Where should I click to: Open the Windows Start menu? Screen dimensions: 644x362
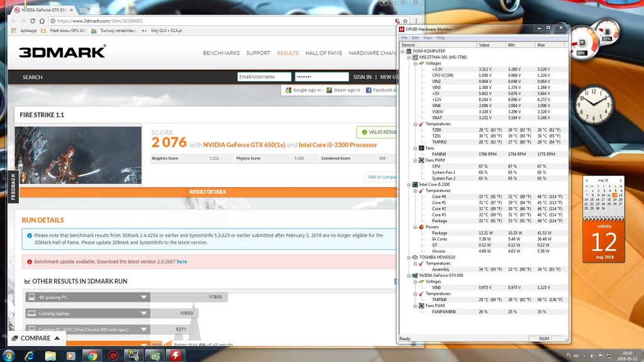pyautogui.click(x=9, y=356)
